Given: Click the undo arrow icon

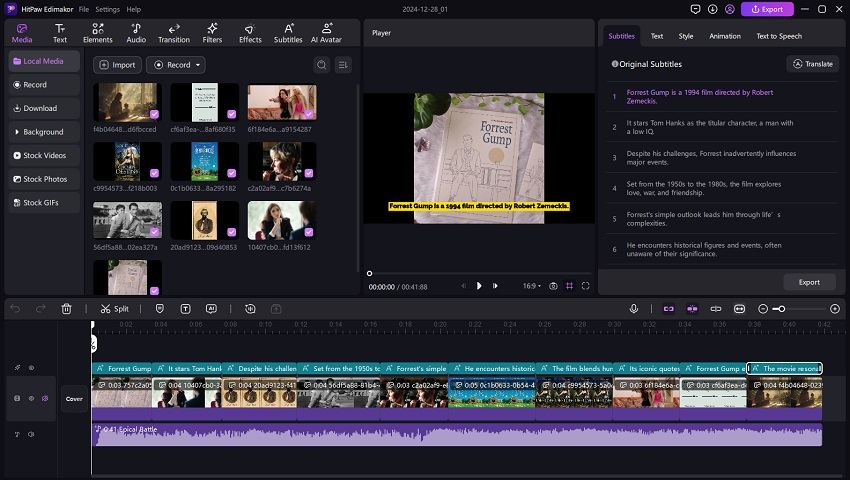Looking at the screenshot, I should tap(15, 309).
